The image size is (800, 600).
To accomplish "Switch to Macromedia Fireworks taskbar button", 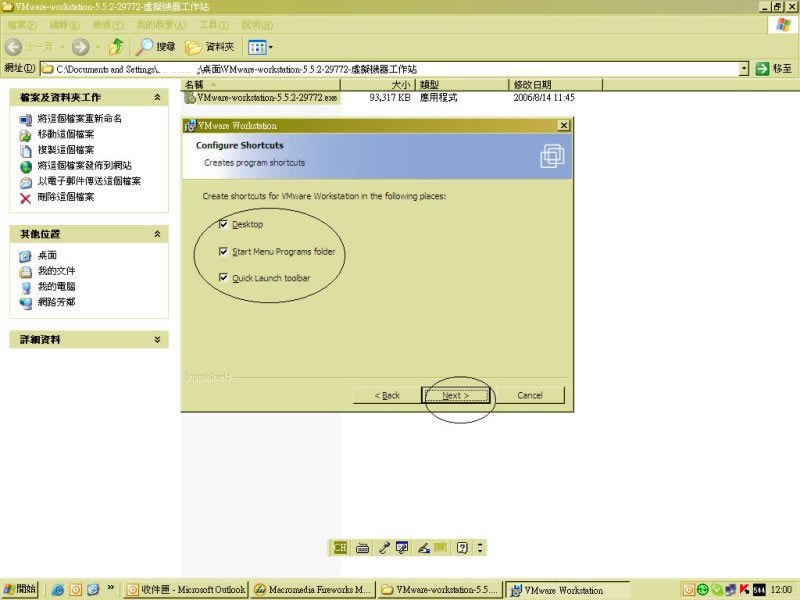I will 314,590.
